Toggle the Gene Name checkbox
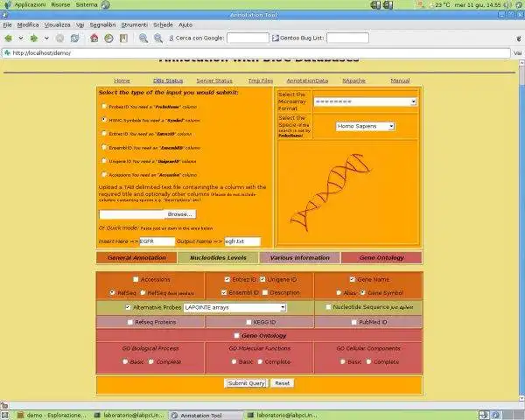Screen dimensions: 525x420 pyautogui.click(x=353, y=279)
